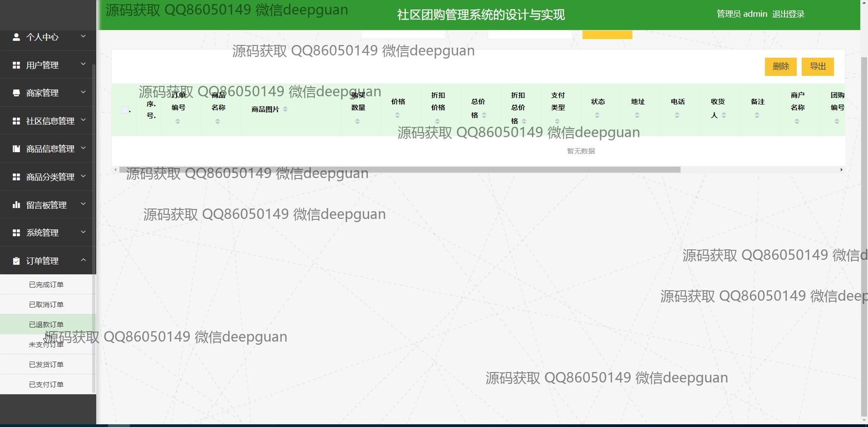Click the 导出 export button

pos(817,66)
